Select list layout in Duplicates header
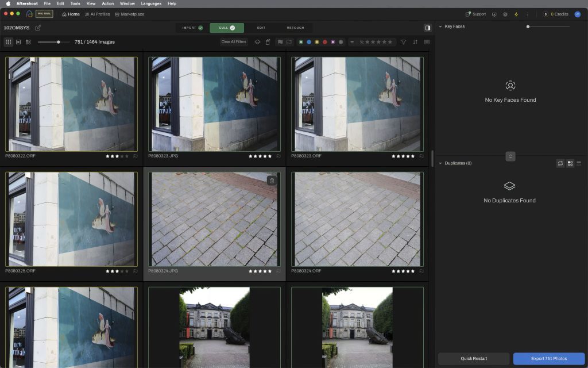Viewport: 588px width, 368px height. (579, 163)
